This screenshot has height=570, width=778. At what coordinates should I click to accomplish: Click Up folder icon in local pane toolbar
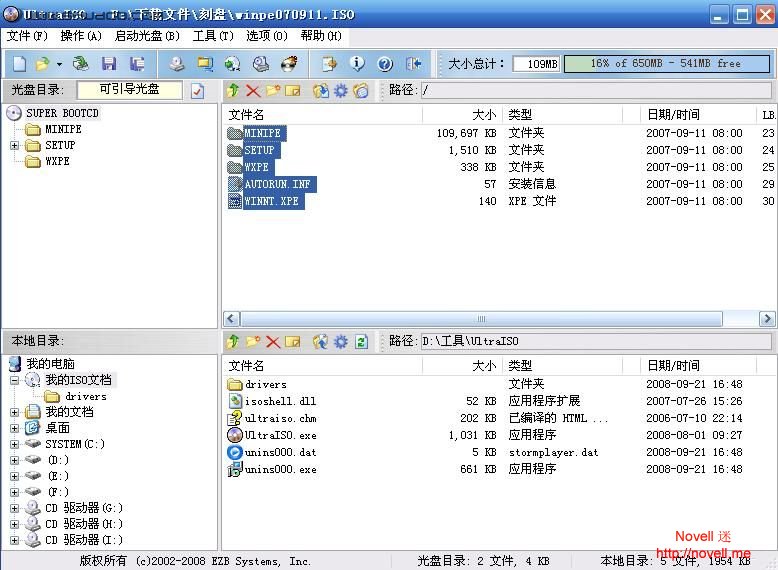[x=233, y=341]
